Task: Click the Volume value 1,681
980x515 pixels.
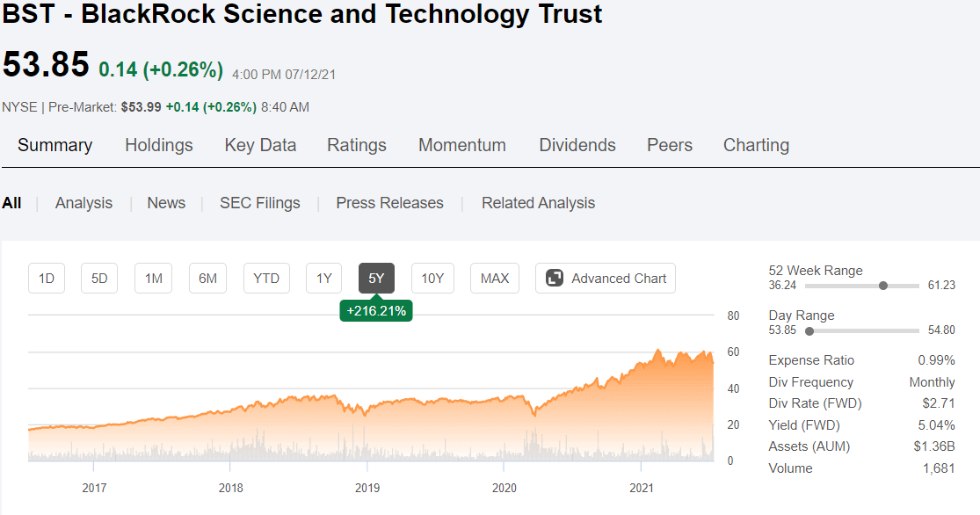Action: tap(939, 468)
